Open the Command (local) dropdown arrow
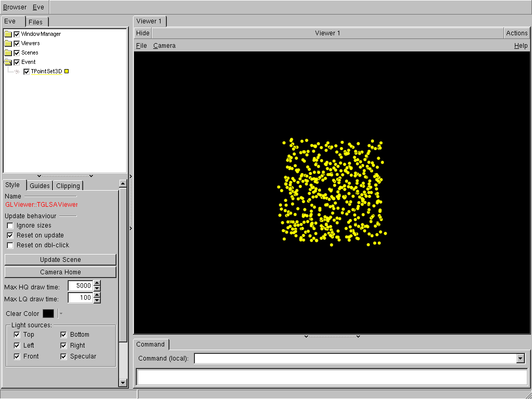Screen dimensions: 532x399 point(520,358)
